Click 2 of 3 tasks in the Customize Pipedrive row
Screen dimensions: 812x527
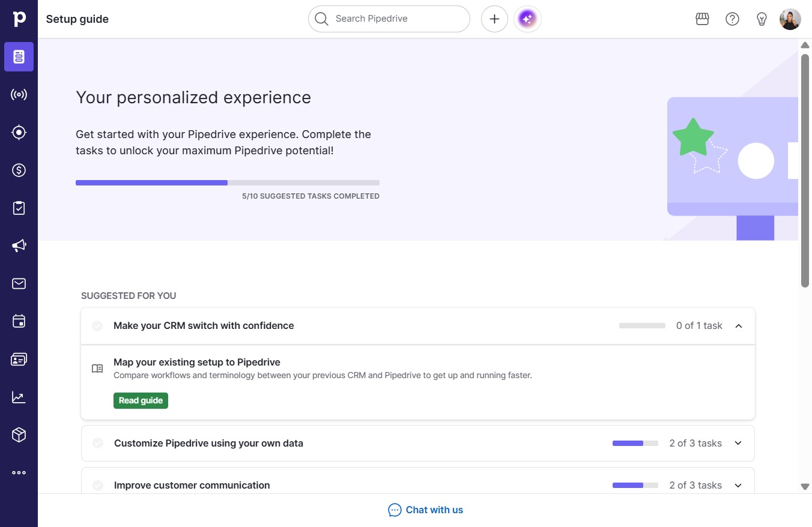[695, 444]
